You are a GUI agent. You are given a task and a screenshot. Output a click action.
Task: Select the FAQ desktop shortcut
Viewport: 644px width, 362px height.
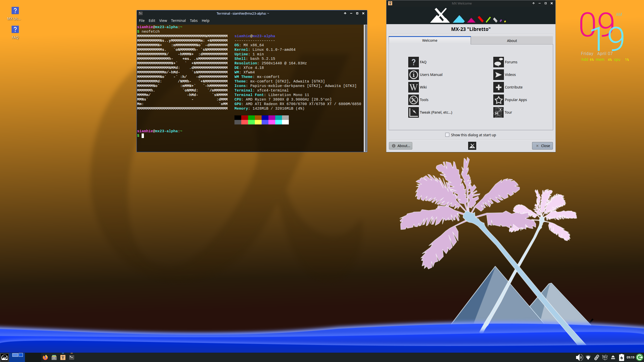pyautogui.click(x=15, y=32)
